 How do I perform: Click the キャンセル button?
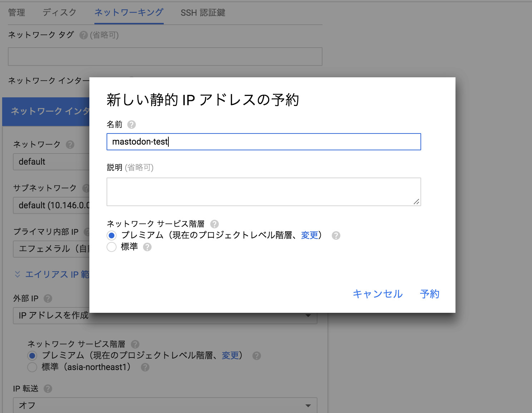(378, 294)
